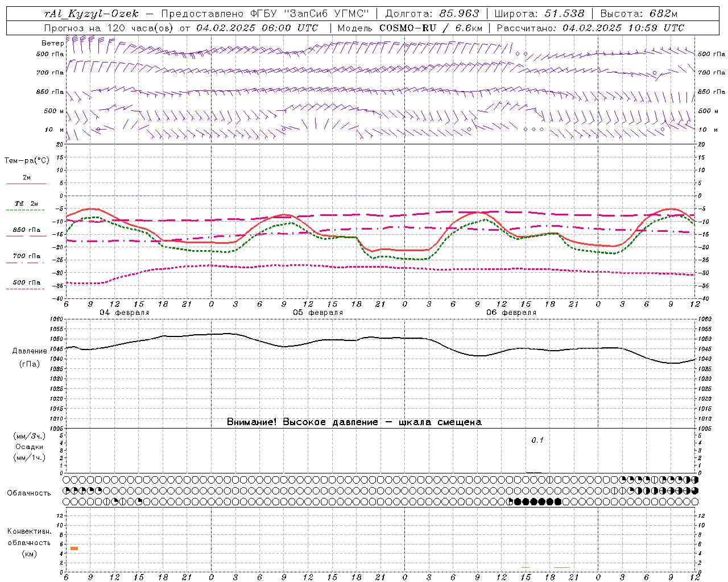This screenshot has height=582, width=728.
Task: Click the 500 м wind level label on left
Action: [55, 111]
